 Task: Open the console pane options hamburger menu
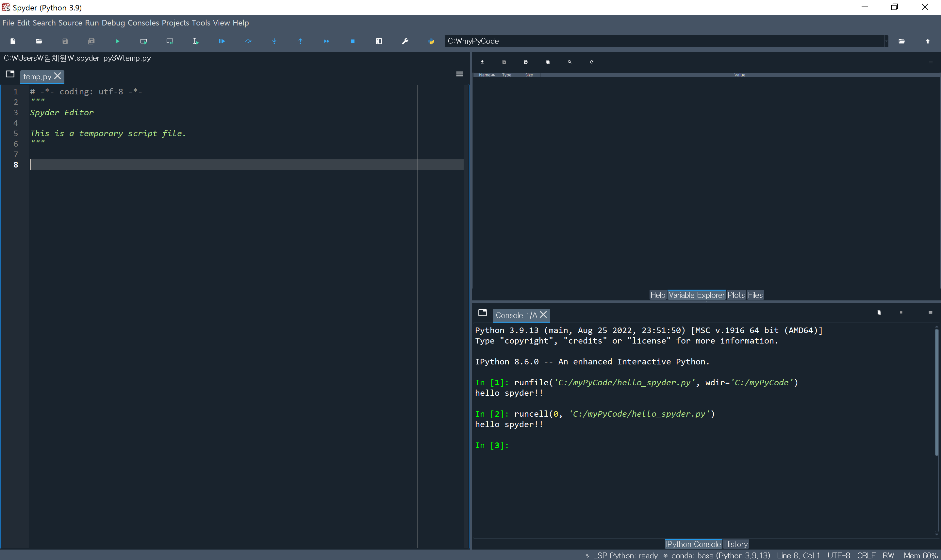930,312
